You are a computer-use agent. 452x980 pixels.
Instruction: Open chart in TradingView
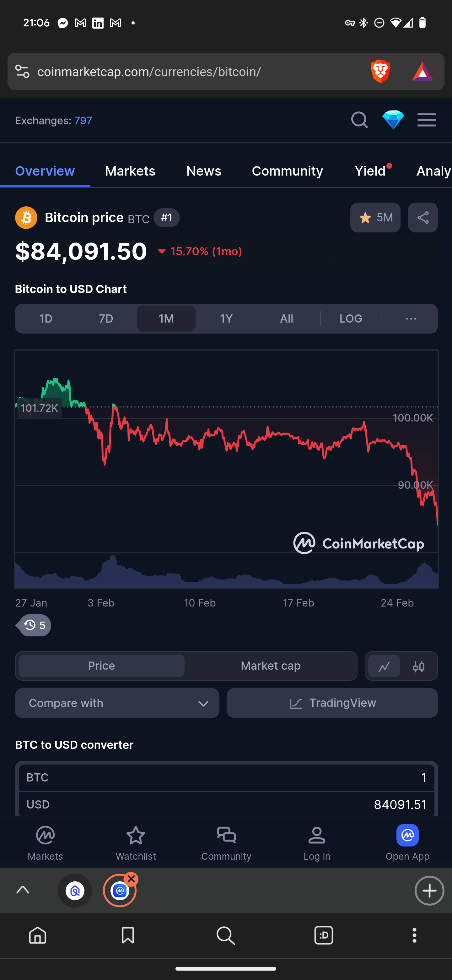332,703
